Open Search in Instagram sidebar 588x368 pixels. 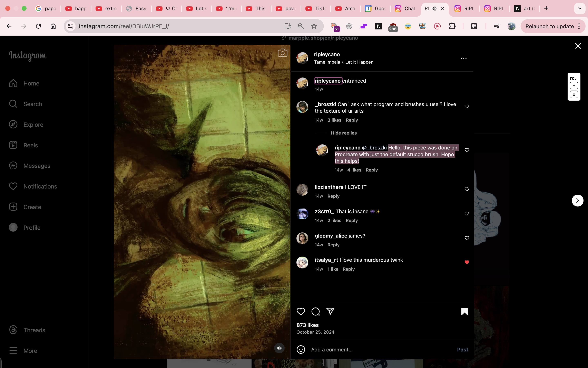(x=26, y=104)
